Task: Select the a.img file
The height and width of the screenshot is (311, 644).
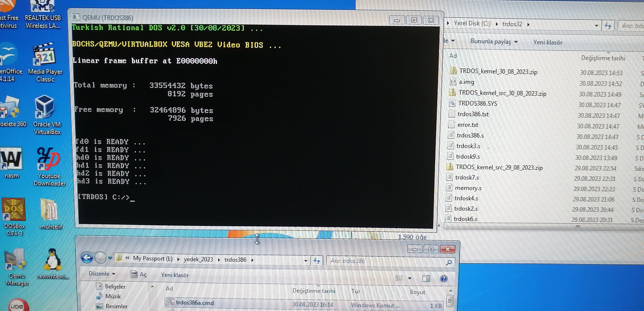Action: click(x=462, y=82)
